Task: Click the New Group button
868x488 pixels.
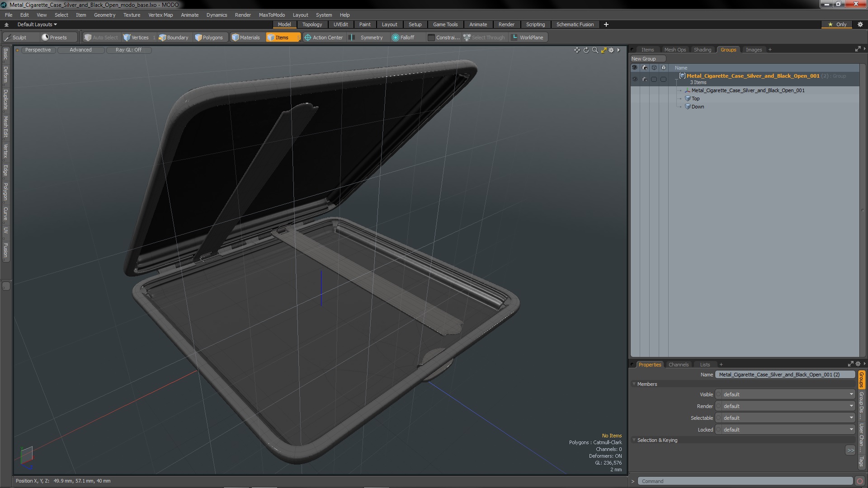Action: tap(647, 59)
